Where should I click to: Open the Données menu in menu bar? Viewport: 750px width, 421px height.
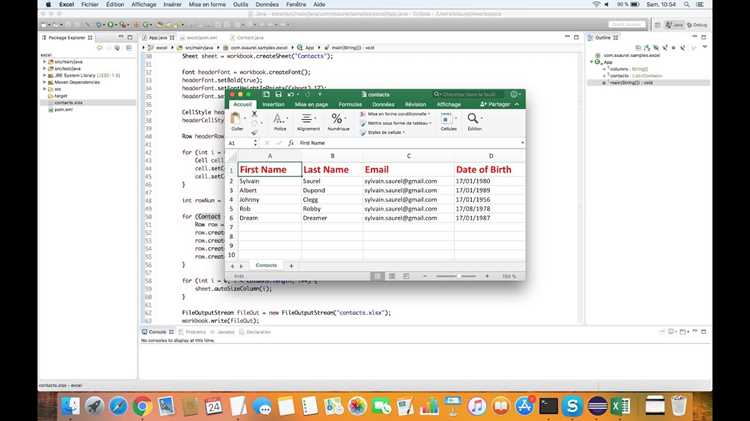click(x=267, y=4)
